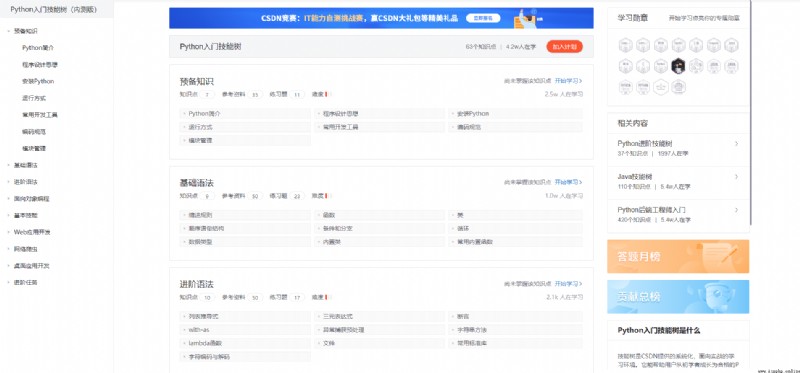Expand the 基本技能 sidebar node
Screen dimensions: 800x373
pyautogui.click(x=9, y=215)
